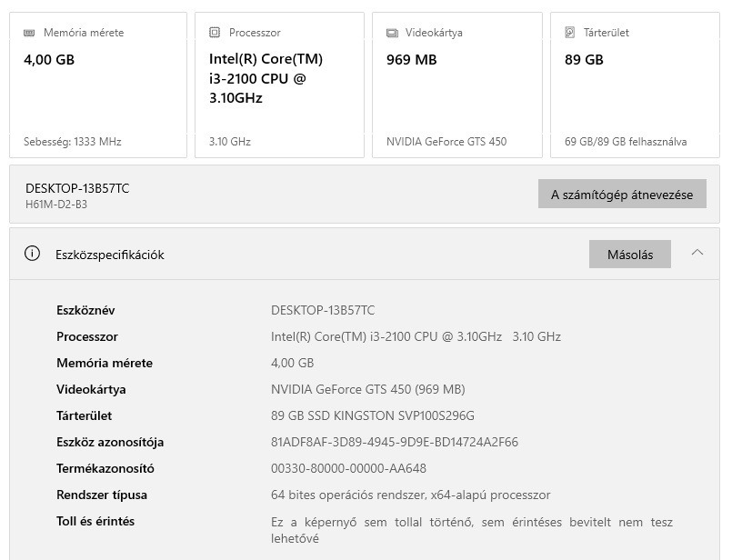Click the info icon next to Eszközspecifikációk
This screenshot has height=560, width=732.
click(33, 255)
